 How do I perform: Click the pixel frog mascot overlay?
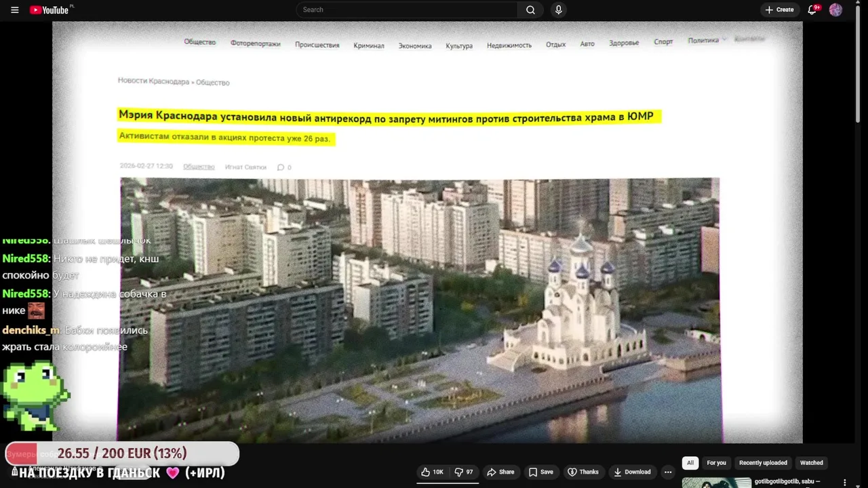[35, 396]
